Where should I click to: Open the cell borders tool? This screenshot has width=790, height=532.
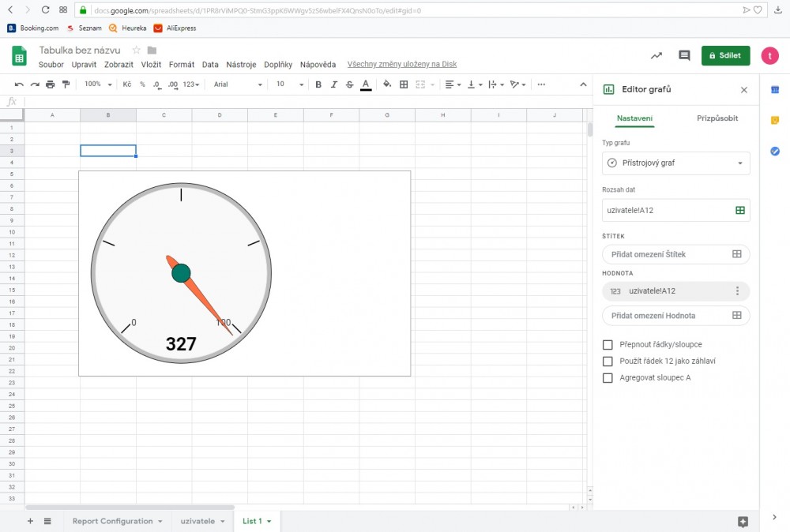coord(404,84)
